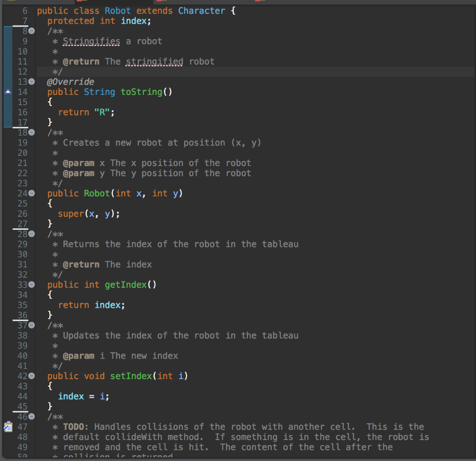Collapse the comment fold at line 18
This screenshot has width=476, height=461.
(32, 133)
